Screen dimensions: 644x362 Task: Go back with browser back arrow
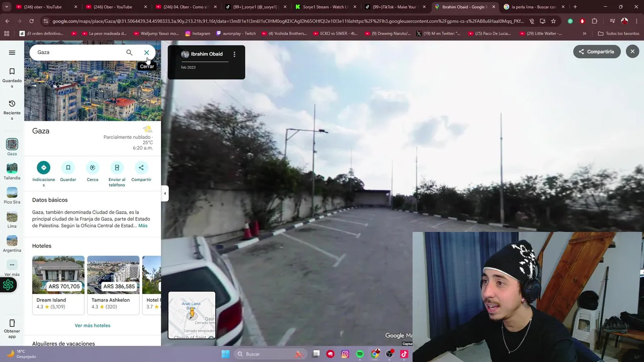pyautogui.click(x=7, y=21)
